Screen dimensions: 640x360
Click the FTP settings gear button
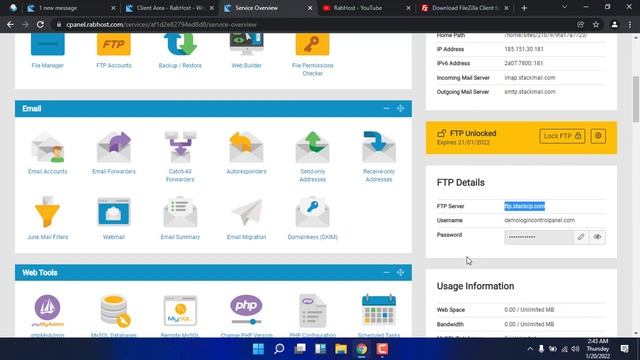click(598, 136)
